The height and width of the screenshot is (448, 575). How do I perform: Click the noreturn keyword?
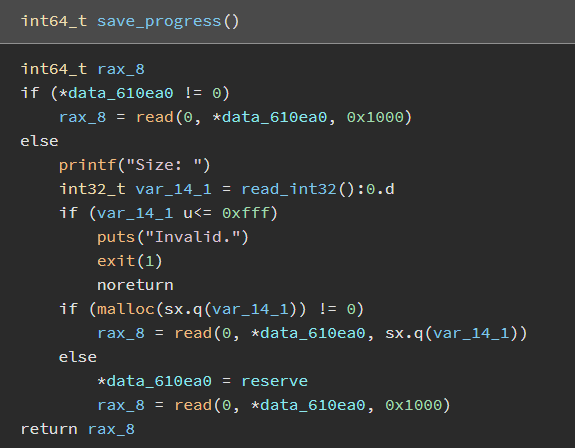(135, 285)
